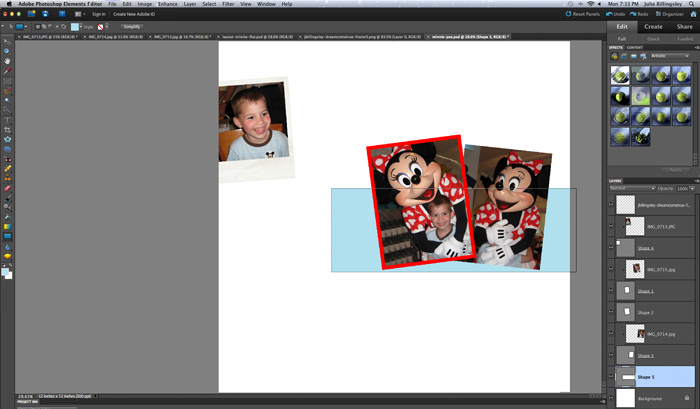Expand the shape tool options dropdown
Image resolution: width=700 pixels, height=409 pixels.
pyautogui.click(x=26, y=27)
